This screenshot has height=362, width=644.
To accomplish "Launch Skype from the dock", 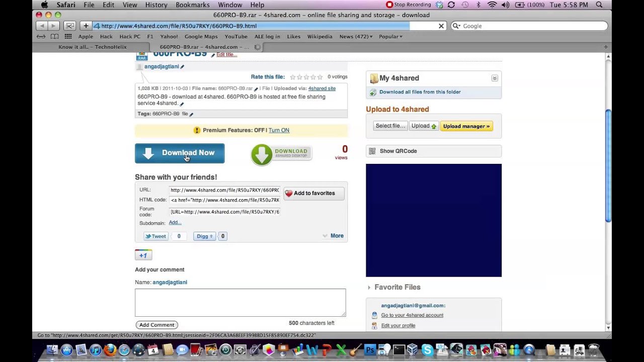I will click(428, 350).
